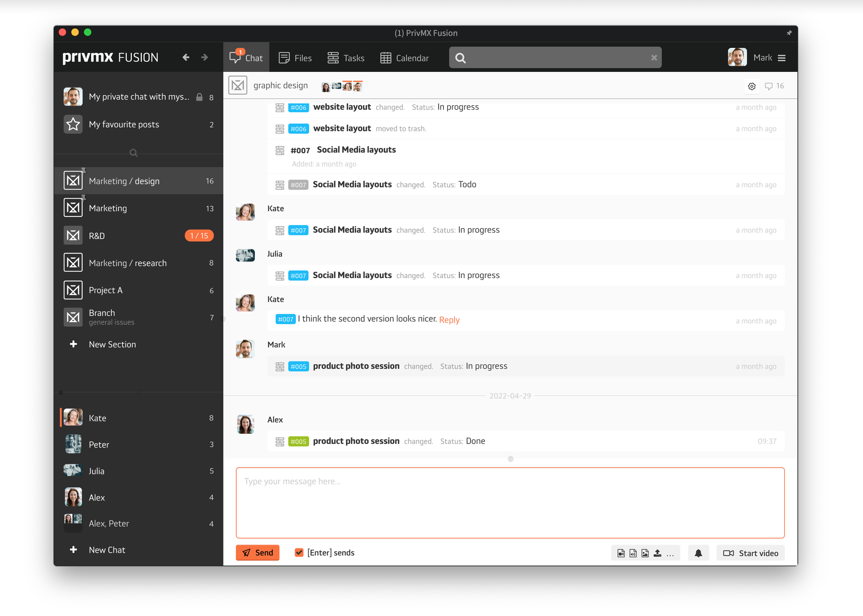The height and width of the screenshot is (616, 863).
Task: Click the pin icon in the title bar
Action: coord(789,33)
